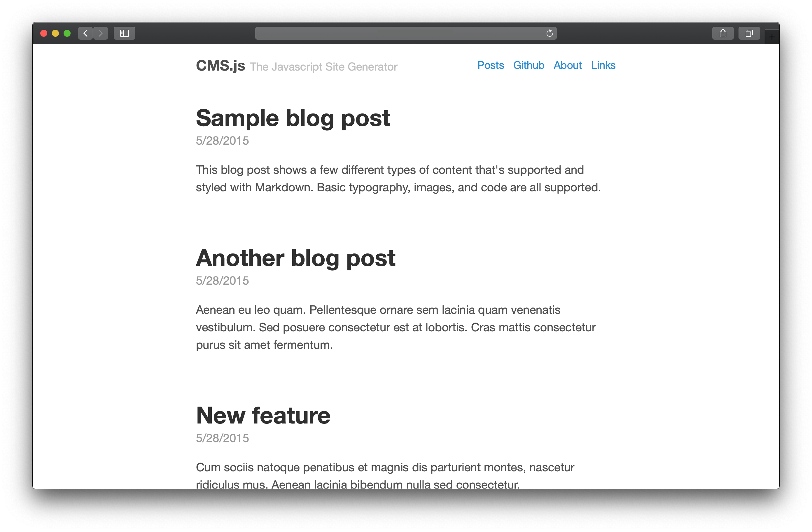812x532 pixels.
Task: Click the Posts navigation link
Action: tap(490, 65)
